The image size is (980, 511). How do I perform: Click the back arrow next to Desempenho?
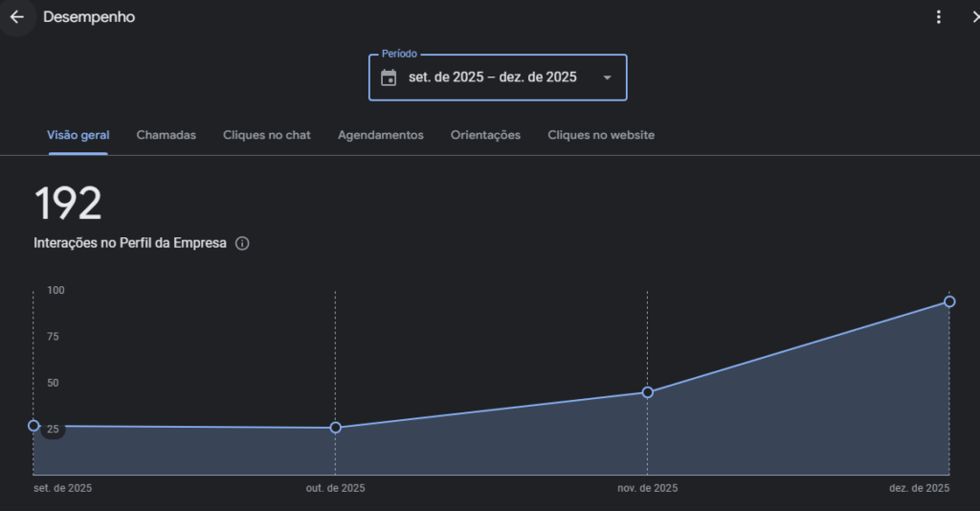coord(17,17)
